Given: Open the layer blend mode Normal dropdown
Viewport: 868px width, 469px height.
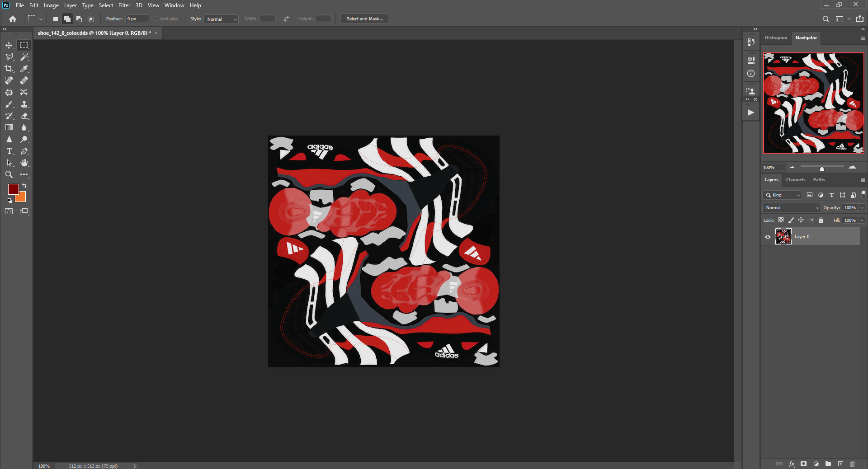Looking at the screenshot, I should click(792, 208).
